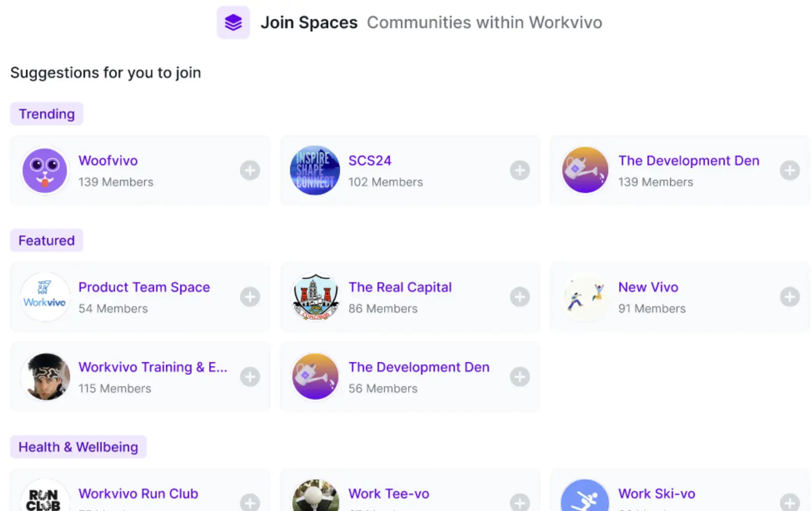Click the Woofvivo purple dog avatar
Screen dimensions: 812x511
(45, 170)
